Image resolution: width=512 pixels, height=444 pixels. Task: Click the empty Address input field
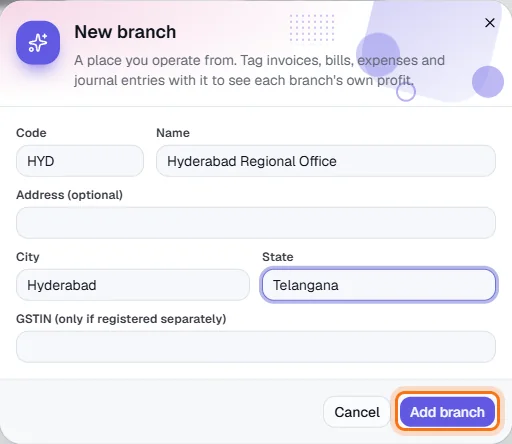[x=256, y=223]
